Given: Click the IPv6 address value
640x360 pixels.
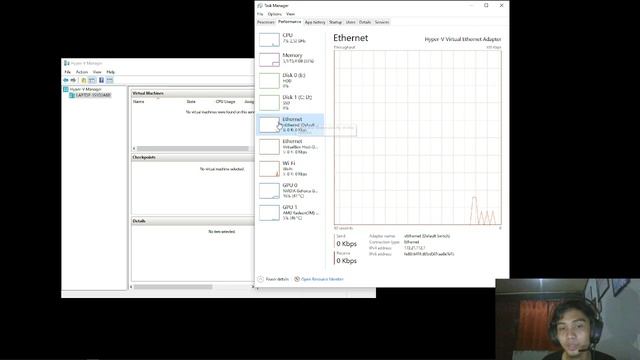Looking at the screenshot, I should point(429,254).
